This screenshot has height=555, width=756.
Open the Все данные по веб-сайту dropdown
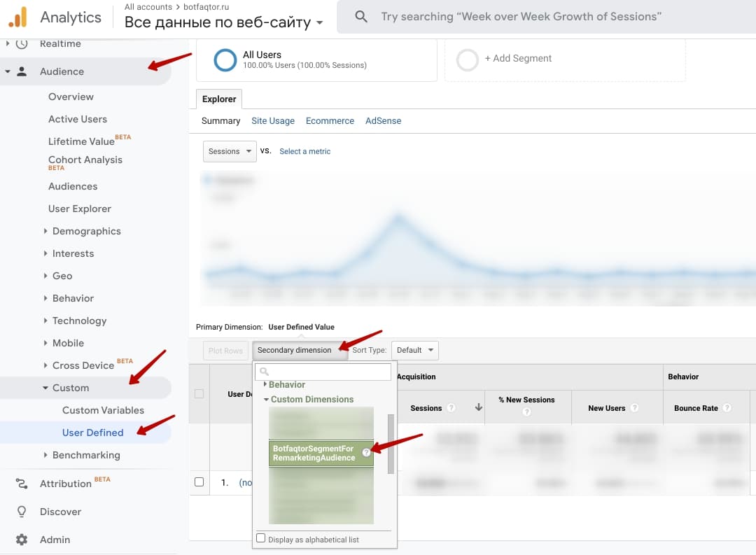[x=223, y=22]
